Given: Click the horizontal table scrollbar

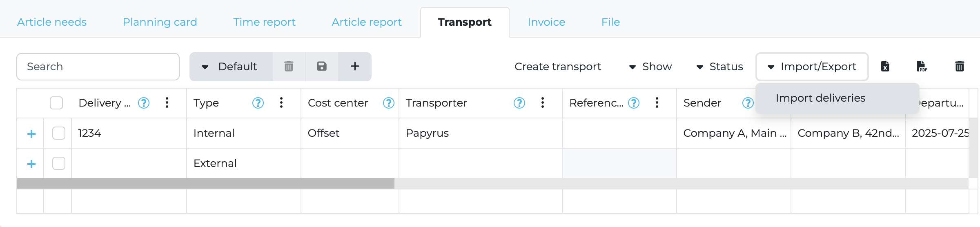Looking at the screenshot, I should point(206,184).
